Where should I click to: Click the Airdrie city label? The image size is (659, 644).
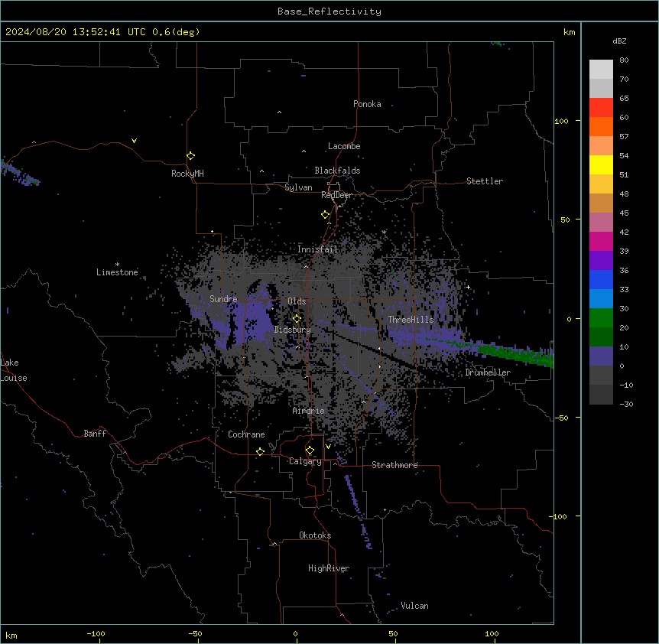point(309,411)
